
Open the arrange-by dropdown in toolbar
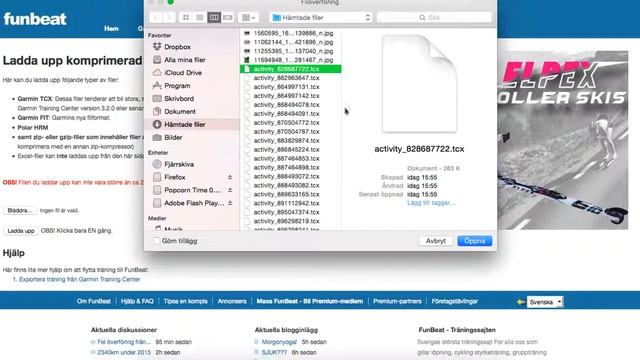pos(248,18)
